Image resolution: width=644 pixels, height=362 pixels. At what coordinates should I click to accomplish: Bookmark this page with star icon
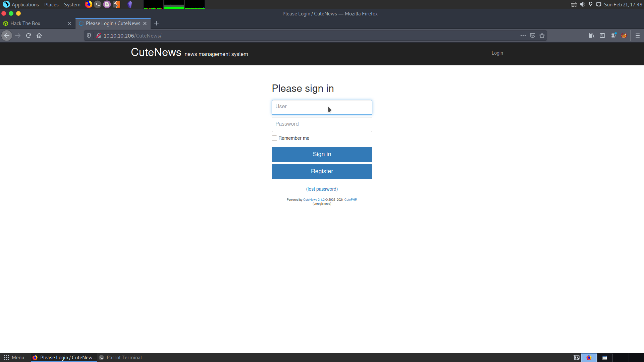pos(542,36)
